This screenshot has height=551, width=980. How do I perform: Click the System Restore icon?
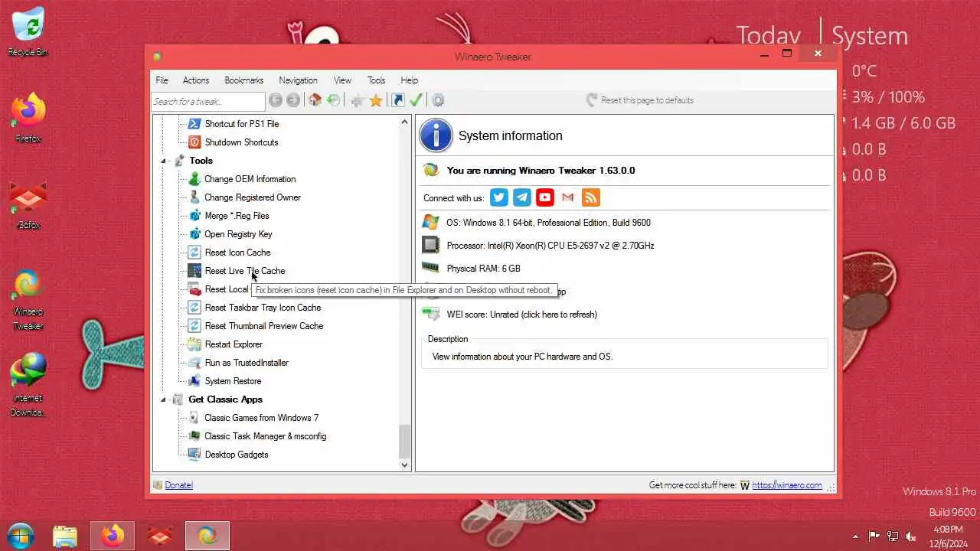pos(194,381)
